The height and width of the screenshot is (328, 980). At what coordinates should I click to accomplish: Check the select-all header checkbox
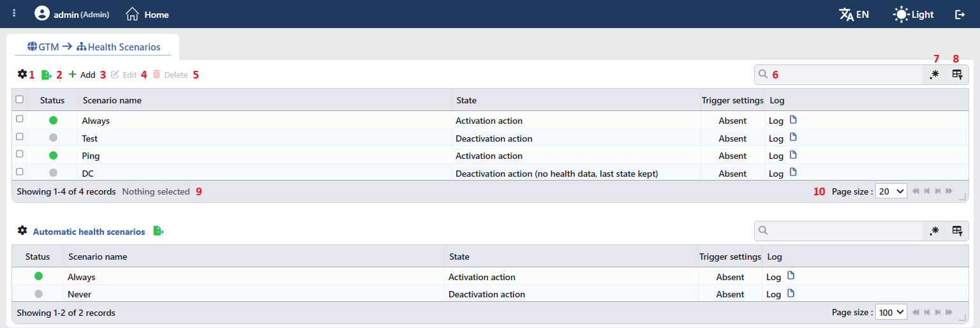click(20, 100)
